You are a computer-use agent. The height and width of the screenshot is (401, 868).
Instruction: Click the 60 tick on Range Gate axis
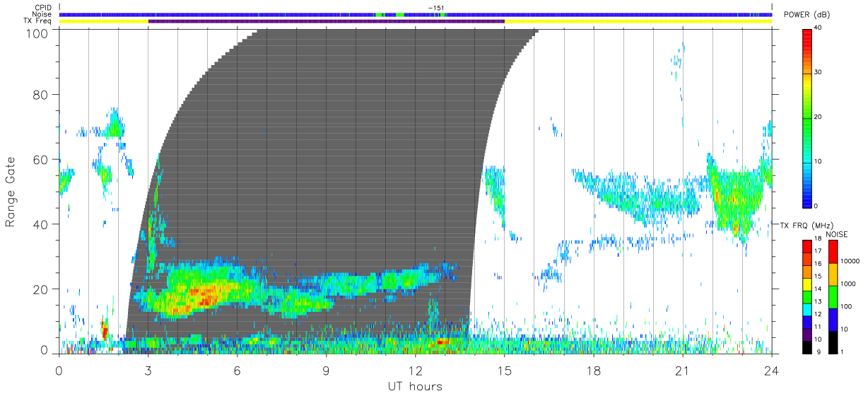pyautogui.click(x=41, y=159)
